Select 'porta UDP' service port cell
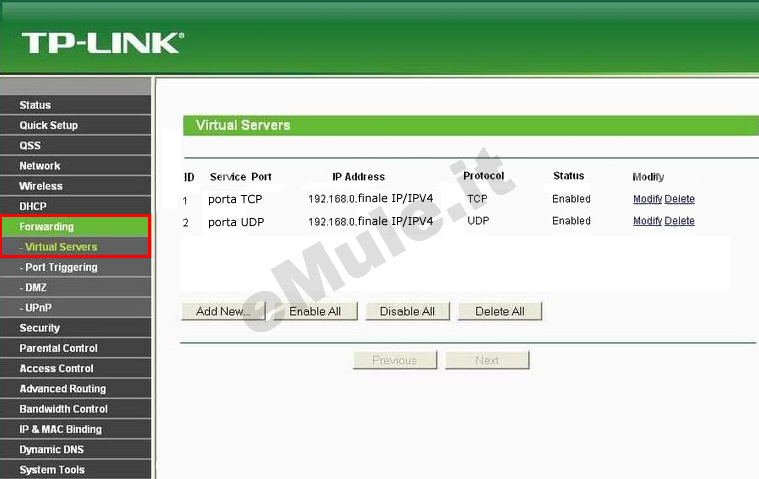This screenshot has width=759, height=479. [x=236, y=222]
